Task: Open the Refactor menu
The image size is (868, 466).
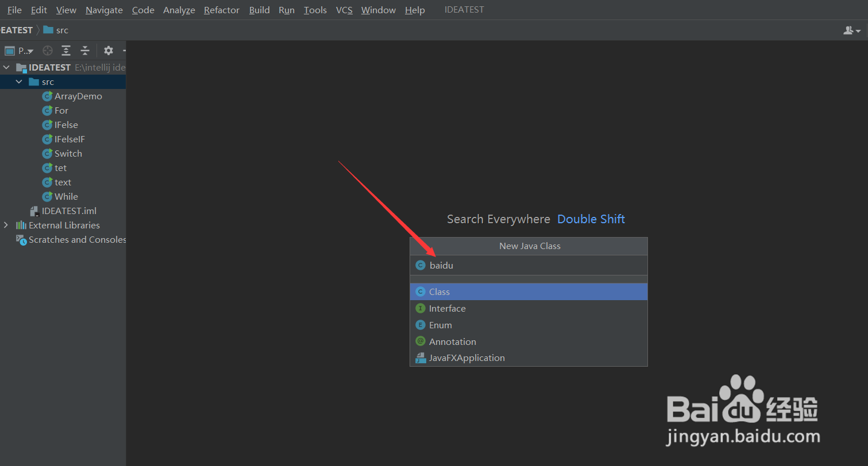Action: pos(222,10)
